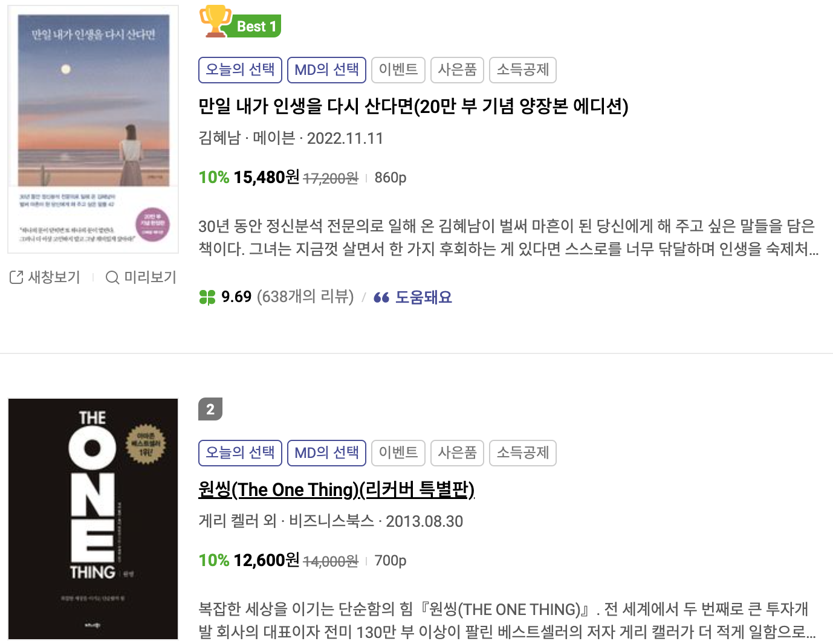Screen dimensions: 833x644
Task: Click the green clover rating icon
Action: tap(207, 297)
